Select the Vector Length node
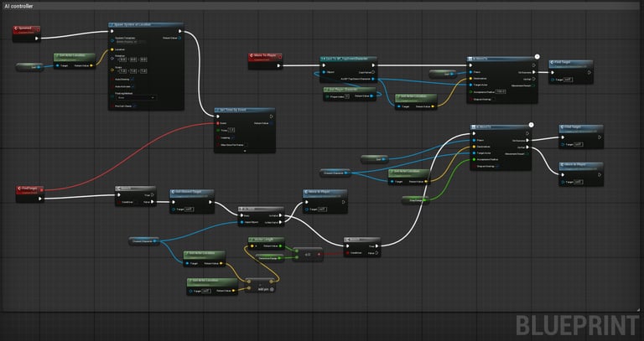The image size is (644, 341). (266, 243)
